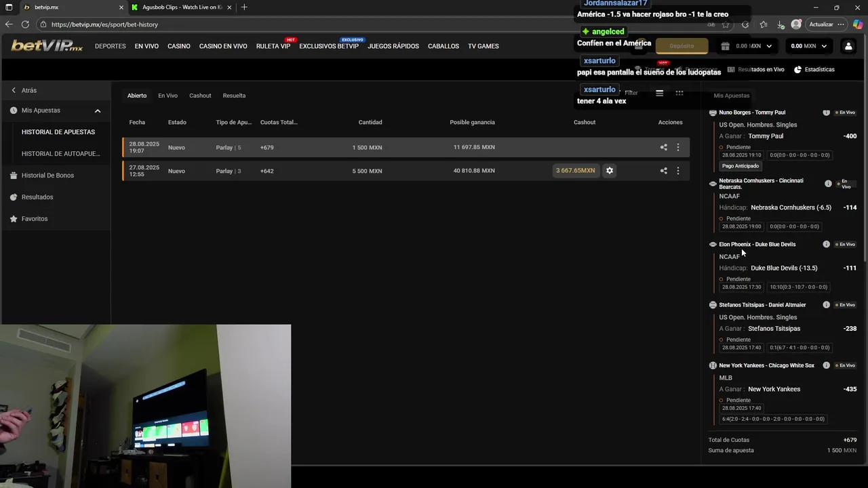This screenshot has height=488, width=868.
Task: Open the DEPORTES menu
Action: tap(111, 46)
